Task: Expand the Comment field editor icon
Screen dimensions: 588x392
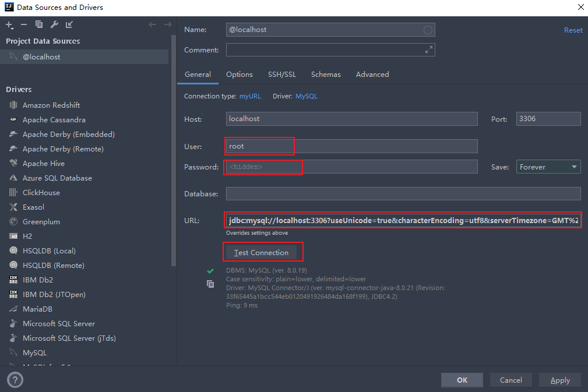Action: pos(429,50)
